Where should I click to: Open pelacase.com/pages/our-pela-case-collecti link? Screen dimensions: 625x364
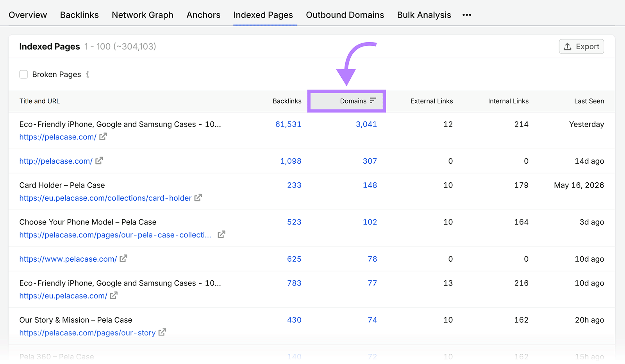tap(115, 235)
